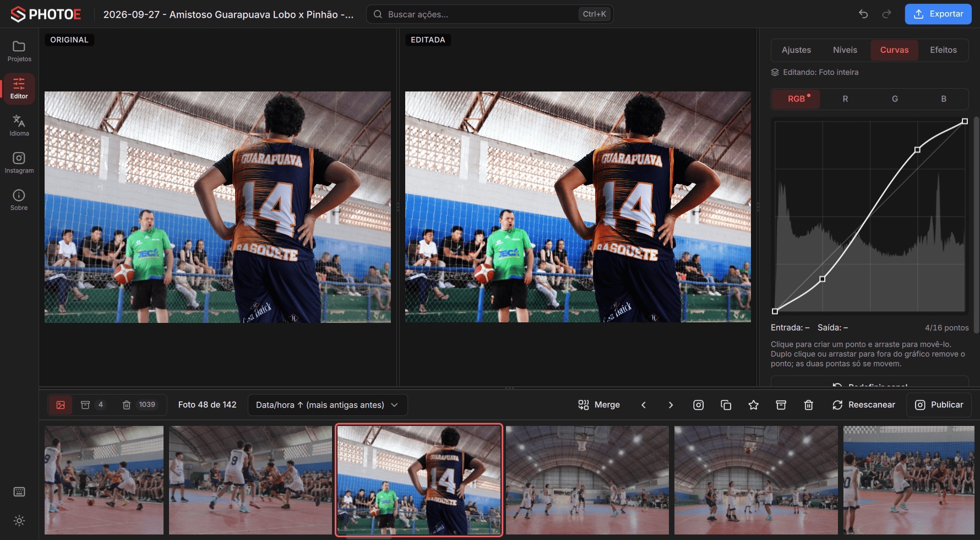Select the last thumbnail in the filmstrip
Screen dimensions: 980x540
tap(909, 480)
